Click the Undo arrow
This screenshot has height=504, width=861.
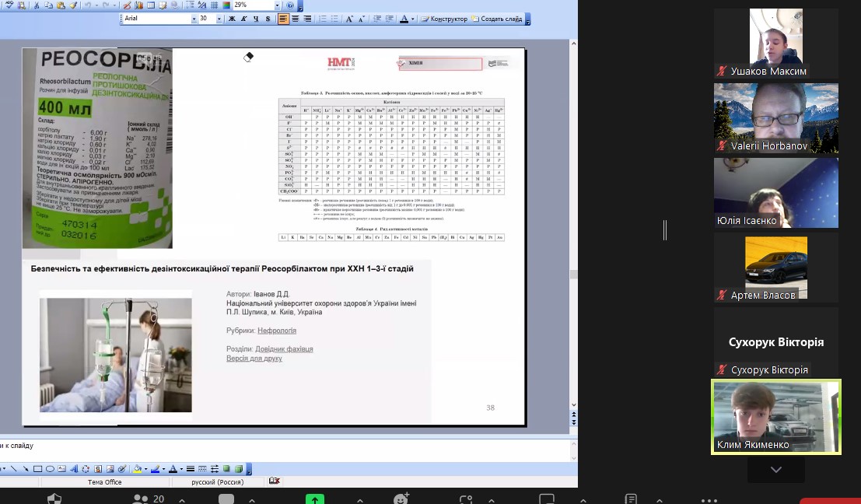click(88, 5)
